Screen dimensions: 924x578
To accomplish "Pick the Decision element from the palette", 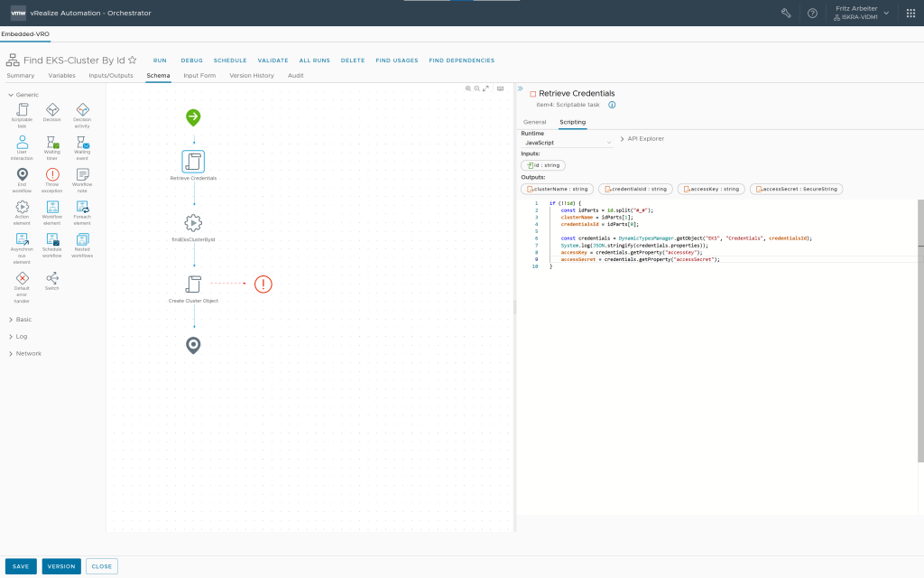I will pos(52,109).
